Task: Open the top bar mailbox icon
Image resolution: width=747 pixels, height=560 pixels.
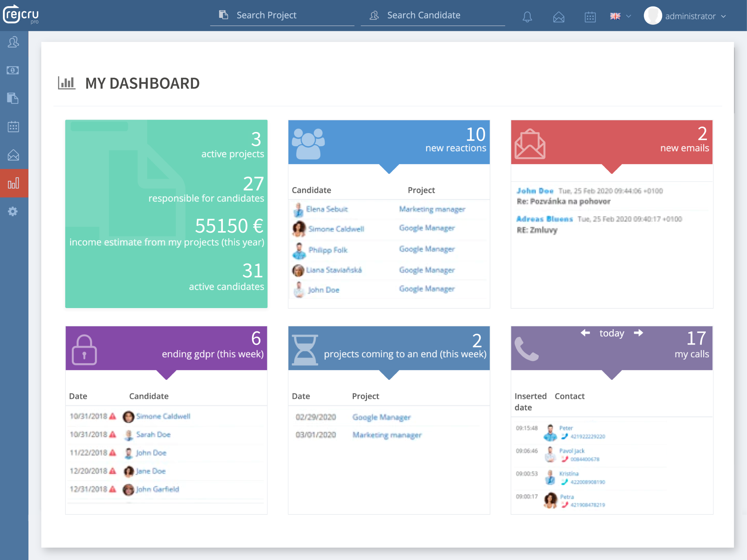Action: click(x=558, y=17)
